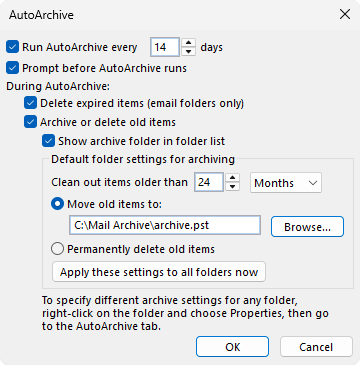This screenshot has height=365, width=360.
Task: Decrease the AutoArchive days value
Action: 189,51
